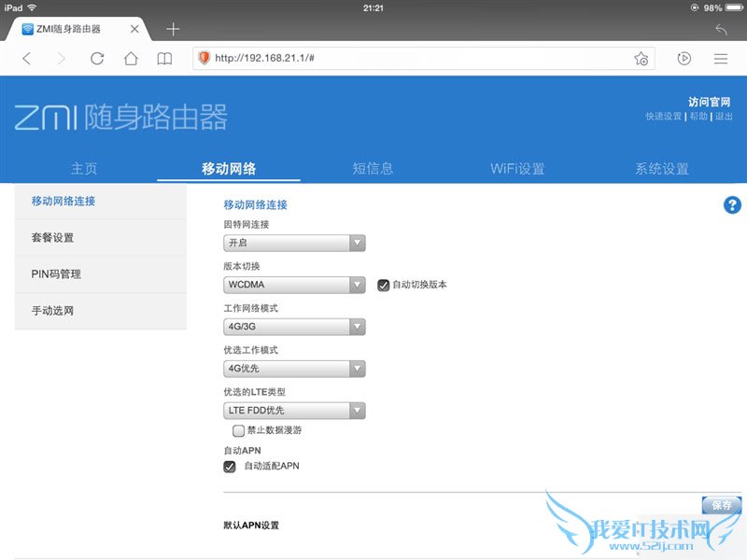Tap the WiFi indicator in status bar

(32, 7)
